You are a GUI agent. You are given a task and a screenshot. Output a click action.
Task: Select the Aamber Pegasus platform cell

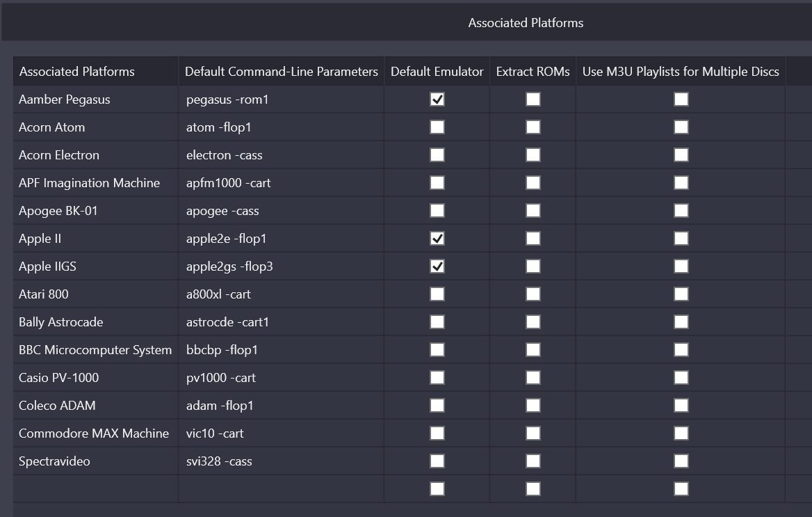coord(96,100)
